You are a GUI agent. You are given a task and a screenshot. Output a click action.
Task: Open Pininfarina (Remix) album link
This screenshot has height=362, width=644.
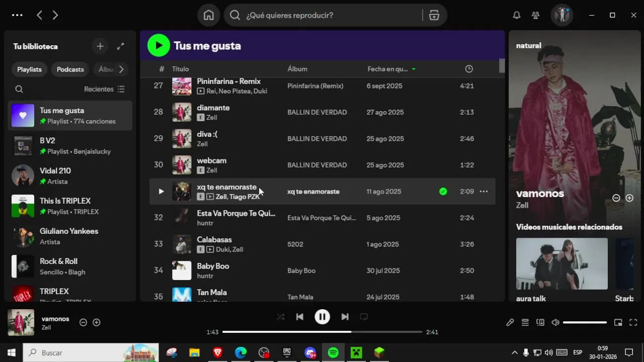pos(315,86)
